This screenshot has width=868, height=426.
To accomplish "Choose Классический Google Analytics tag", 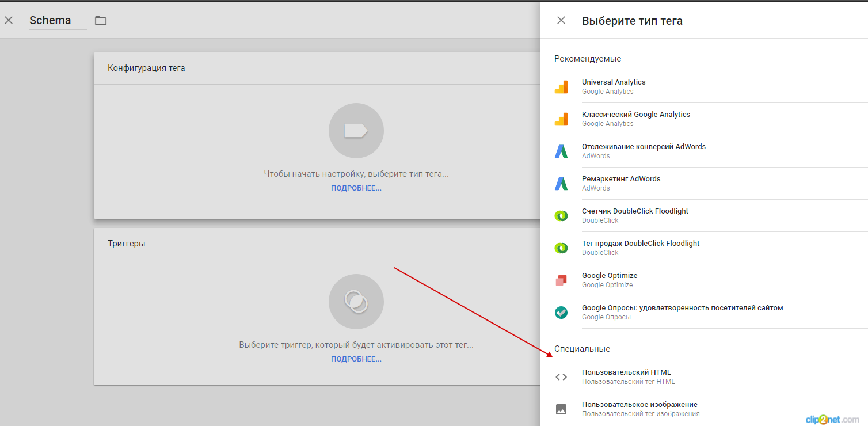I will (x=711, y=119).
